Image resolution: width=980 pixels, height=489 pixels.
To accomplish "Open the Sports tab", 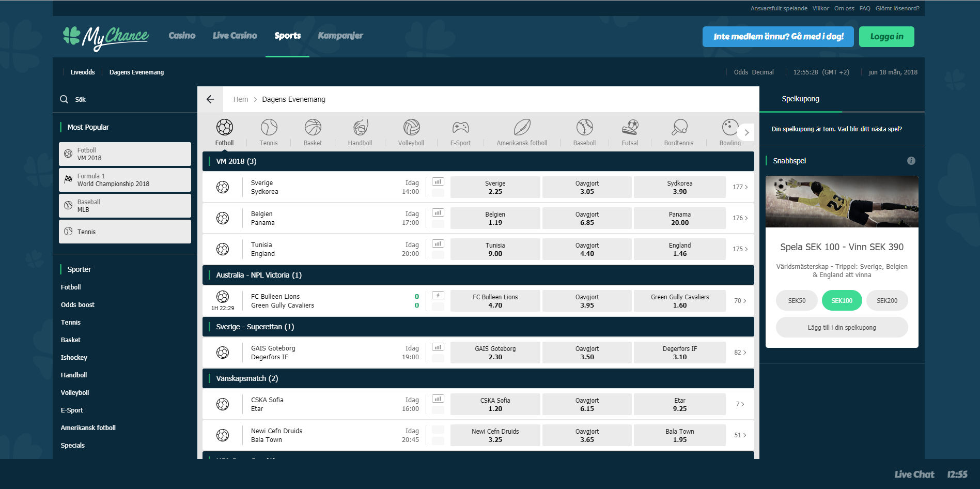I will click(x=287, y=36).
